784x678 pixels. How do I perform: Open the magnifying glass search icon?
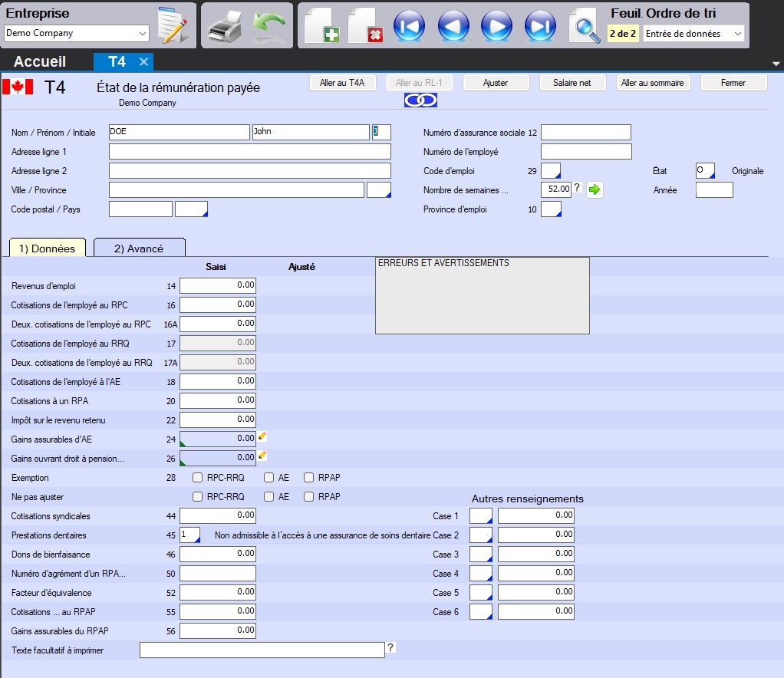(x=585, y=27)
